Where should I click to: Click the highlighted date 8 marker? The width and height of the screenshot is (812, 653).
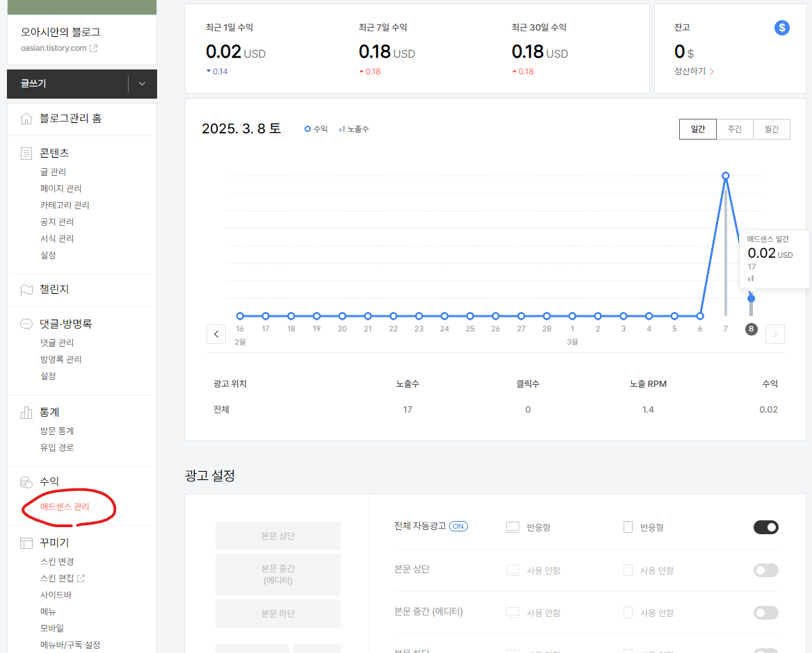[751, 329]
